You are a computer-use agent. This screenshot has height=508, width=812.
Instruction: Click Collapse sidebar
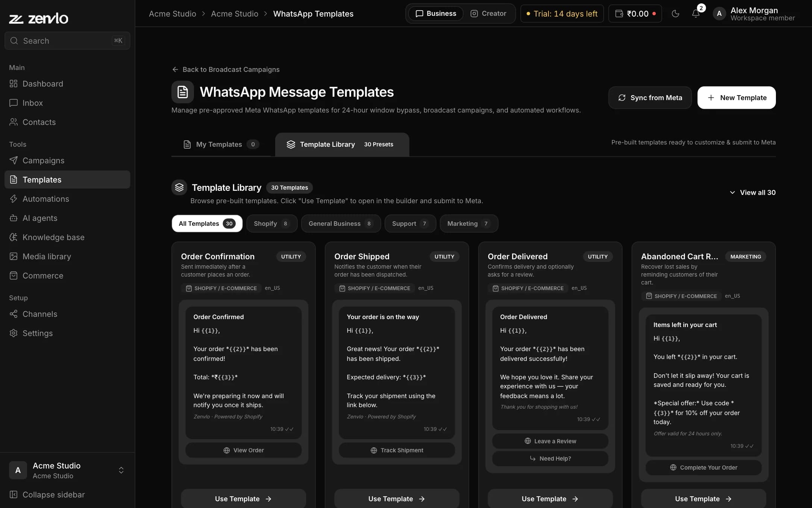pyautogui.click(x=67, y=494)
